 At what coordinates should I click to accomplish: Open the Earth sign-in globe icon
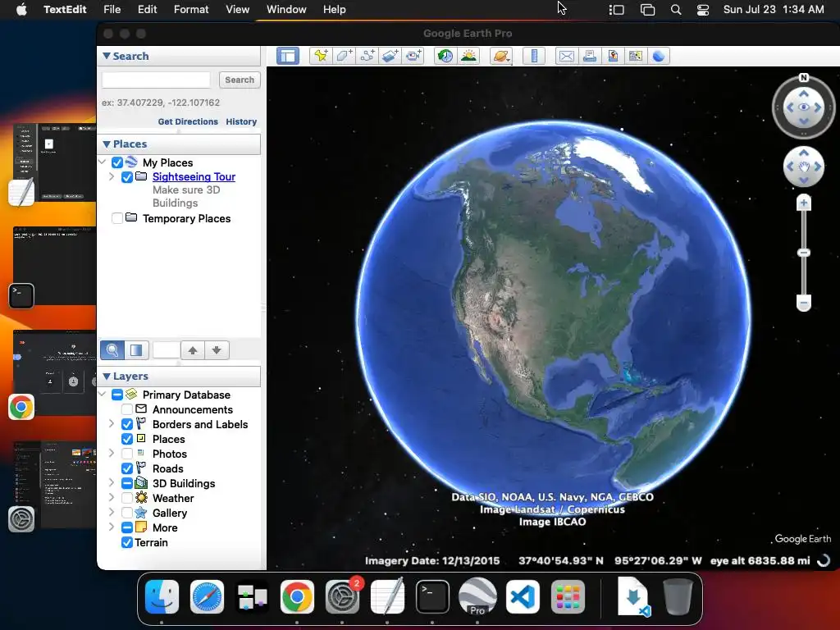659,57
